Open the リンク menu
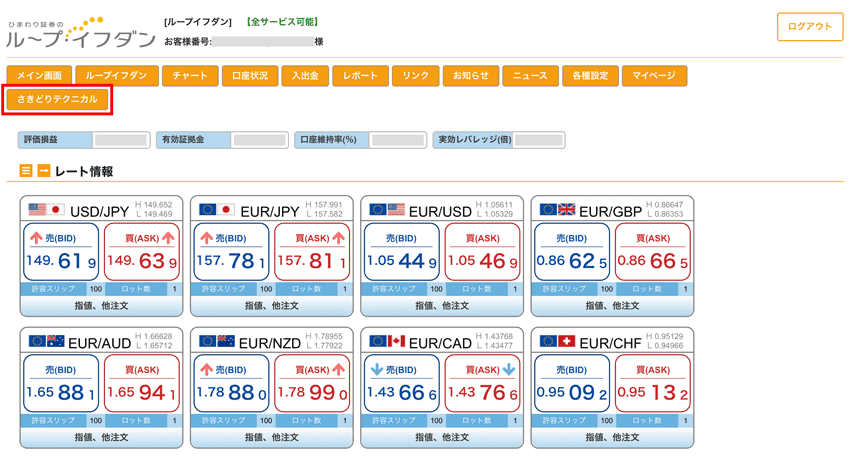The height and width of the screenshot is (457, 850). (x=416, y=76)
